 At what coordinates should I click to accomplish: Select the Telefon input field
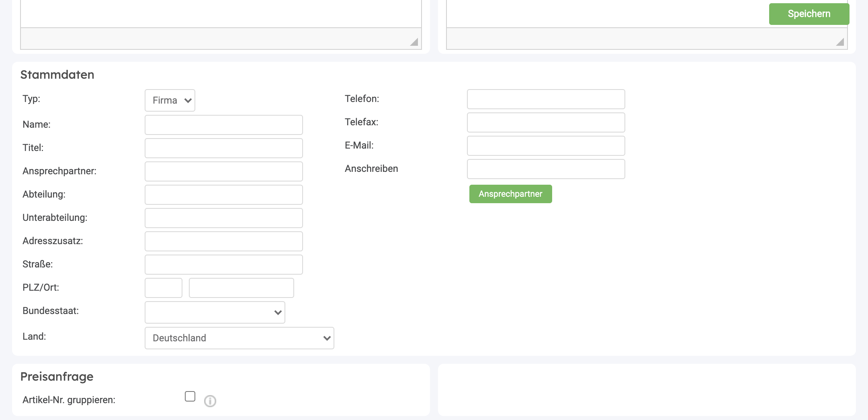tap(546, 99)
